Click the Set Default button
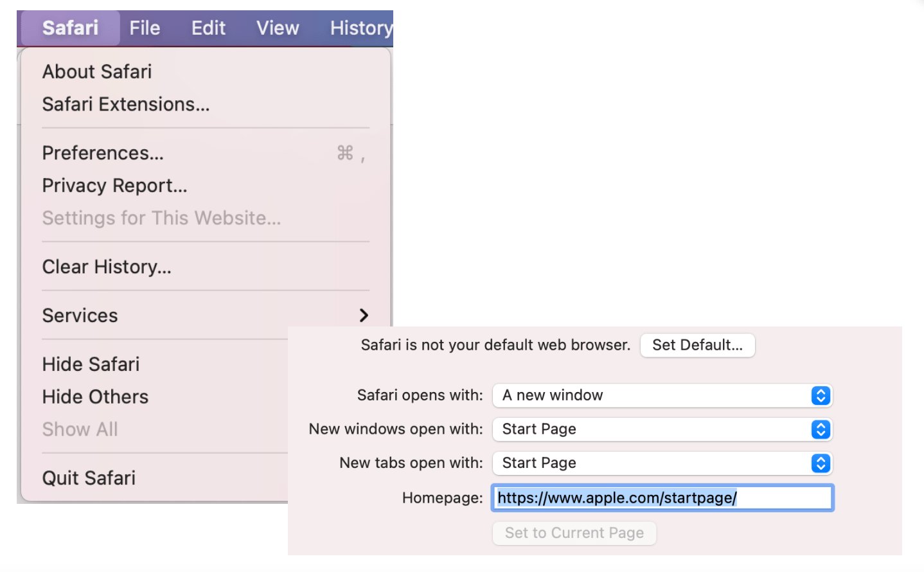This screenshot has width=924, height=572. [x=697, y=345]
